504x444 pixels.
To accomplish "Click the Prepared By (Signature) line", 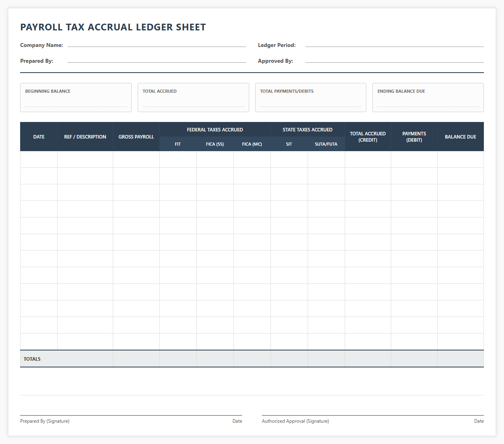I will pyautogui.click(x=131, y=415).
